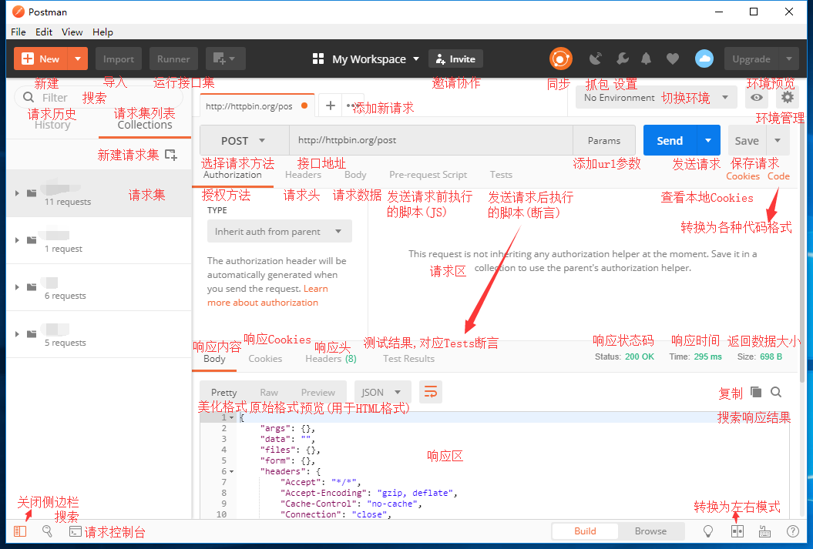Open the Edit menu
813x549 pixels.
click(44, 32)
